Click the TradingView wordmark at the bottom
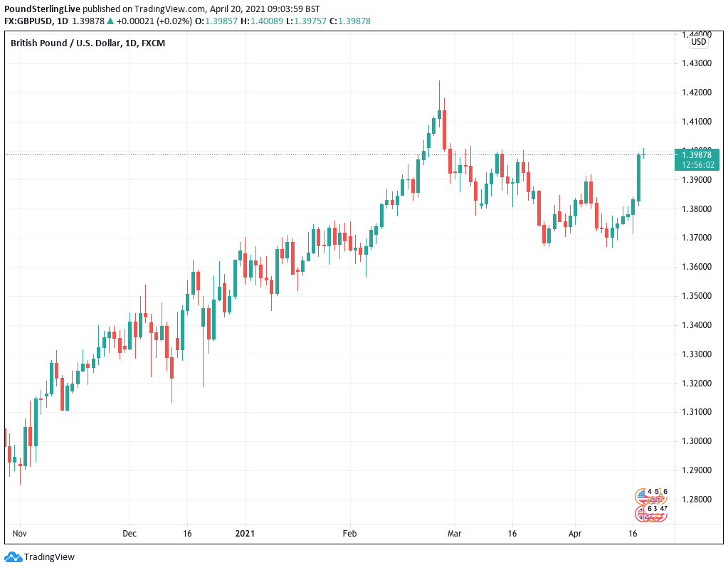Image resolution: width=728 pixels, height=570 pixels. pos(49,557)
